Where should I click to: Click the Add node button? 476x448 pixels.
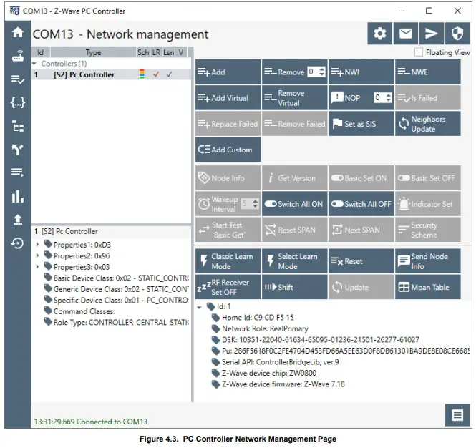(228, 72)
